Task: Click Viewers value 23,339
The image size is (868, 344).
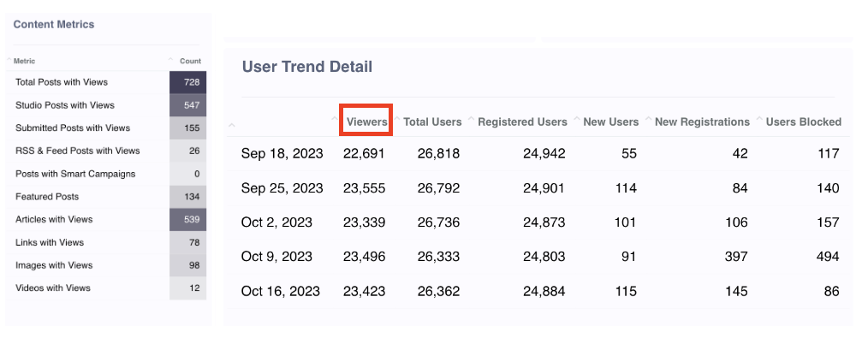Action: 364,222
